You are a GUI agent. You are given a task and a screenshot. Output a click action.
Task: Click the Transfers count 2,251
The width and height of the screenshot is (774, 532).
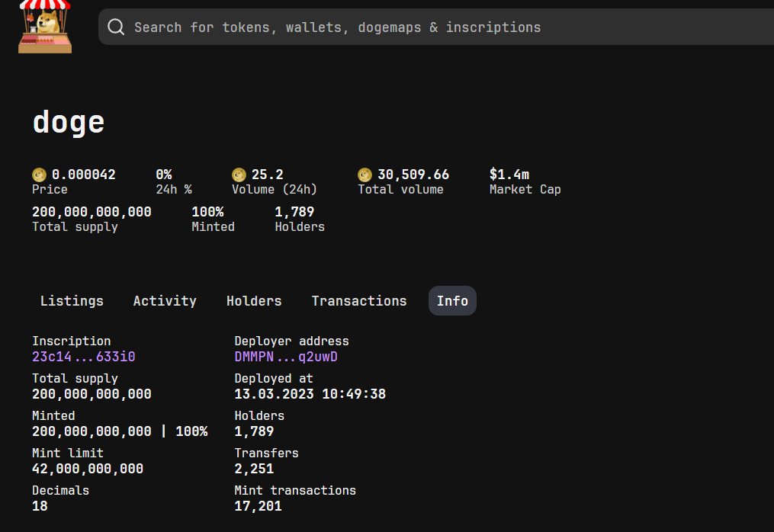(x=254, y=468)
